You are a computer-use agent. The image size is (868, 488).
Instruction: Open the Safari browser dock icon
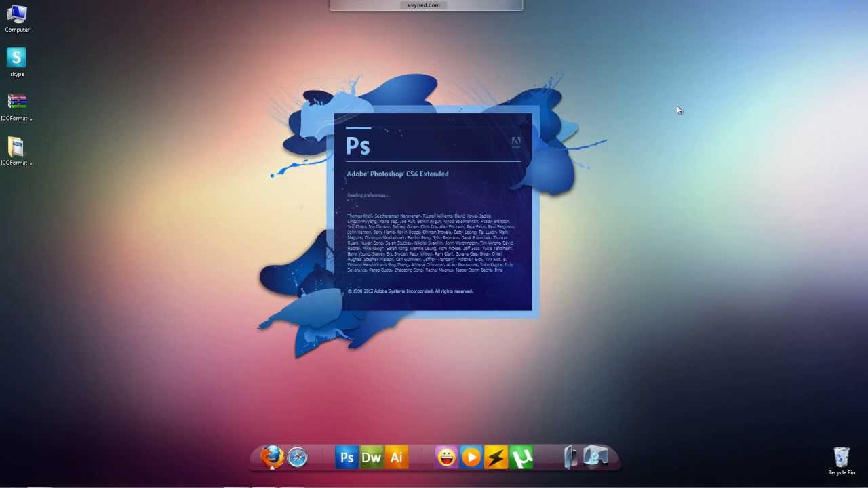[x=297, y=457]
